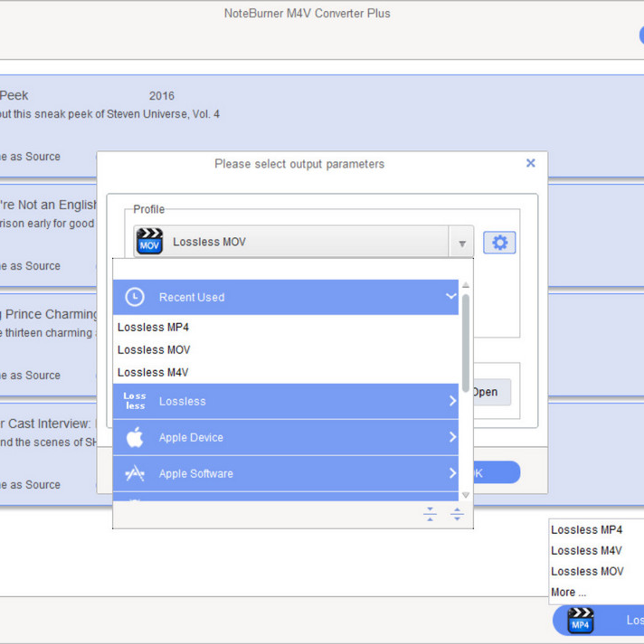The image size is (644, 644).
Task: Click More ... in the format popup
Action: pos(568,592)
